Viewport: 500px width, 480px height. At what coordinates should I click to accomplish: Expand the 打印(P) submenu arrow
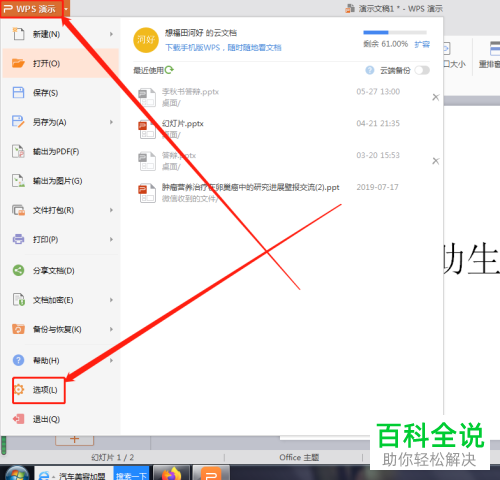[x=111, y=239]
